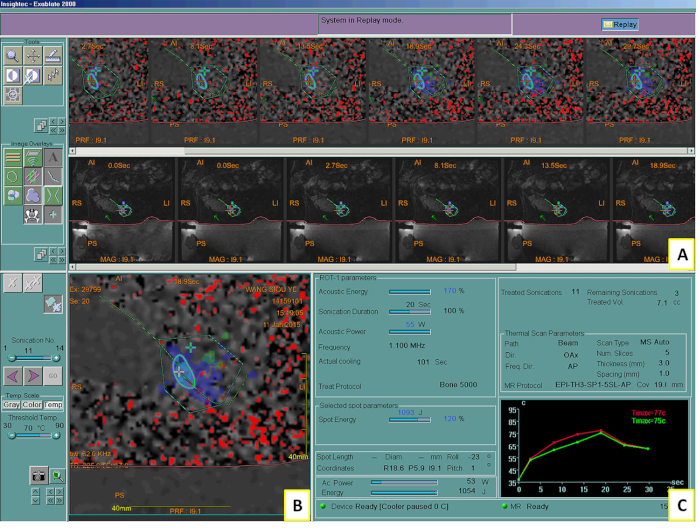Click the text annotation 'A' overlay icon

[53, 156]
